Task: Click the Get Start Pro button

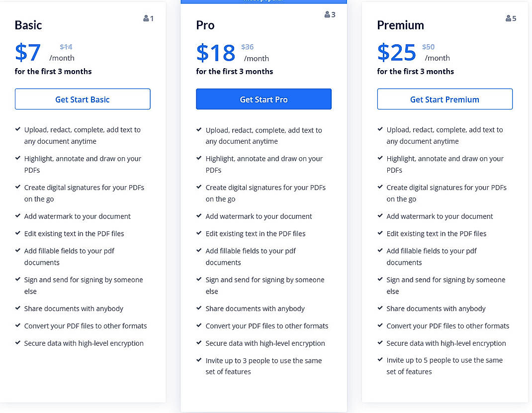Action: (264, 99)
